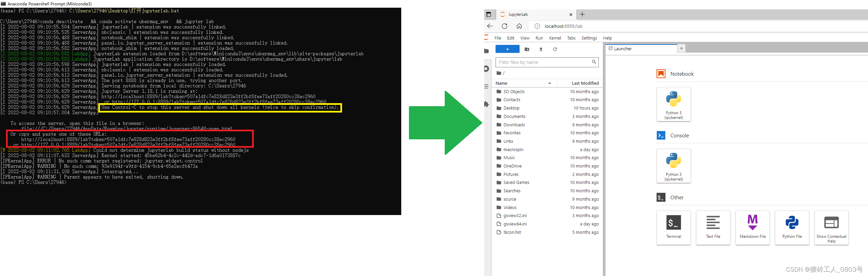
Task: Open Running Terminals and Kernels sidebar icon
Action: click(486, 69)
